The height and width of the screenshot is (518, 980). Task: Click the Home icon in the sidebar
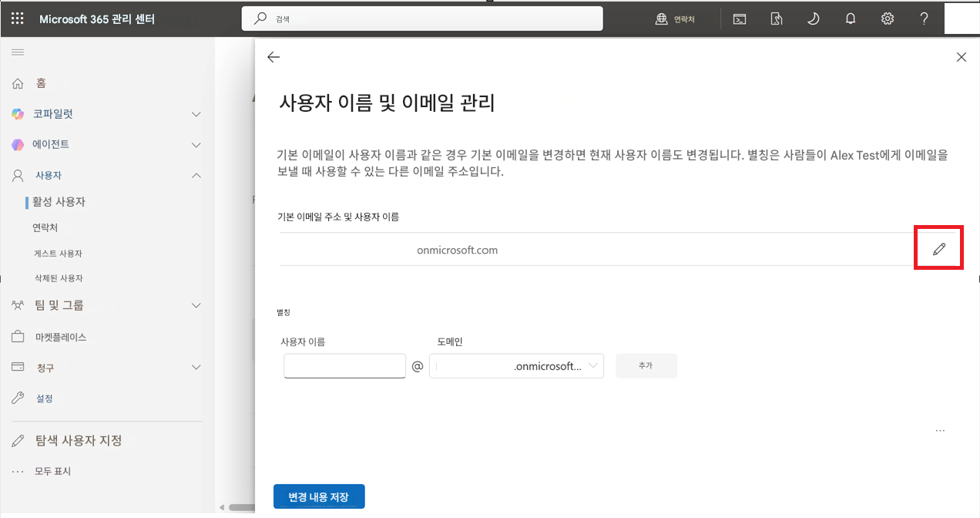(18, 82)
